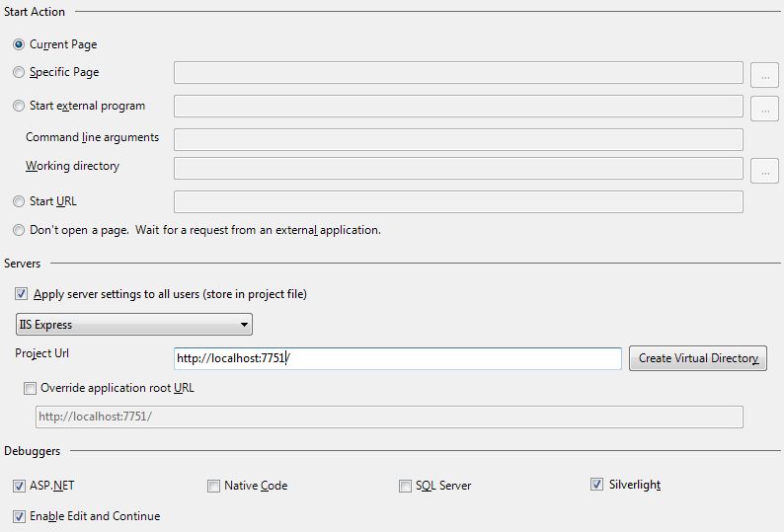Toggle the ASP.NET debugger checkbox
Screen dimensions: 784x532
(19, 486)
